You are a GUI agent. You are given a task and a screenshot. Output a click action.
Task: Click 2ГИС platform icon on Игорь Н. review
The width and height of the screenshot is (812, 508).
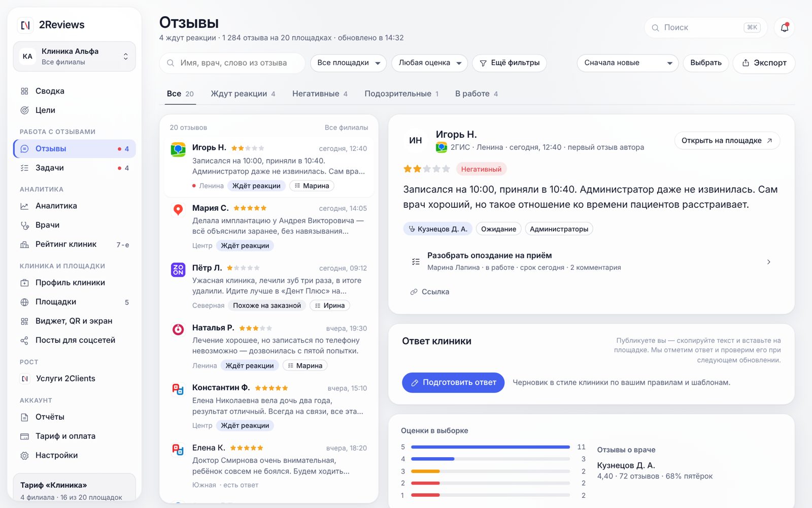click(x=178, y=149)
